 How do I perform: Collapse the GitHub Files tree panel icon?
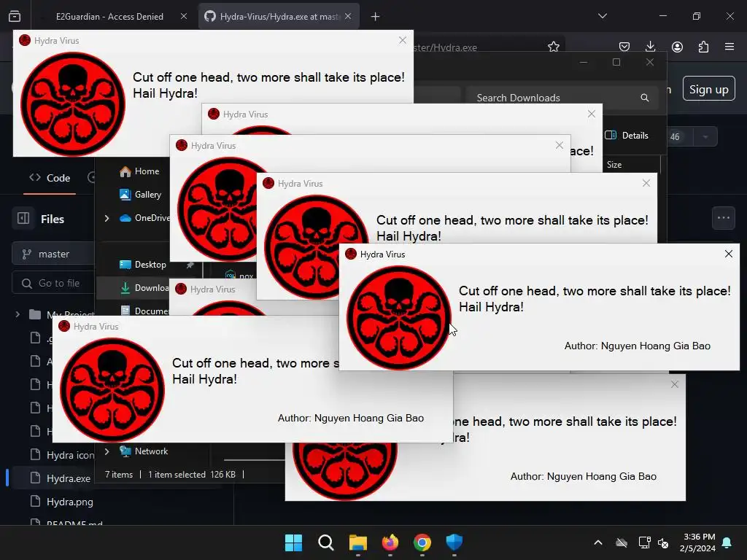[23, 219]
